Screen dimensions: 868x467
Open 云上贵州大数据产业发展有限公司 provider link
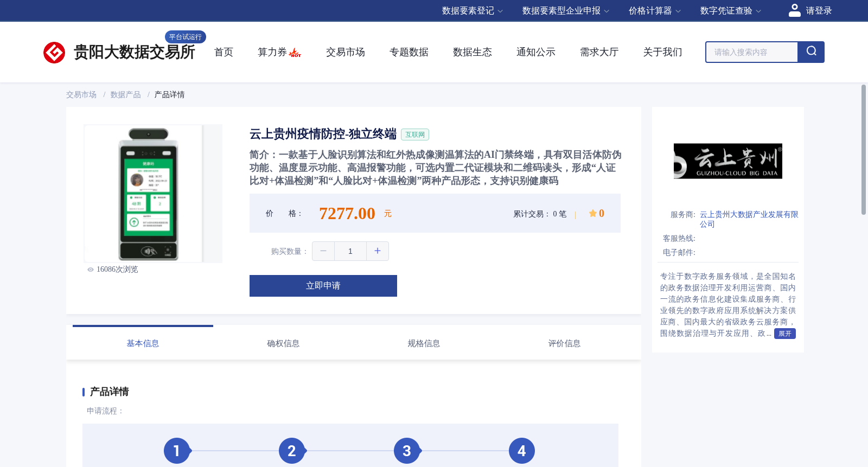(749, 220)
